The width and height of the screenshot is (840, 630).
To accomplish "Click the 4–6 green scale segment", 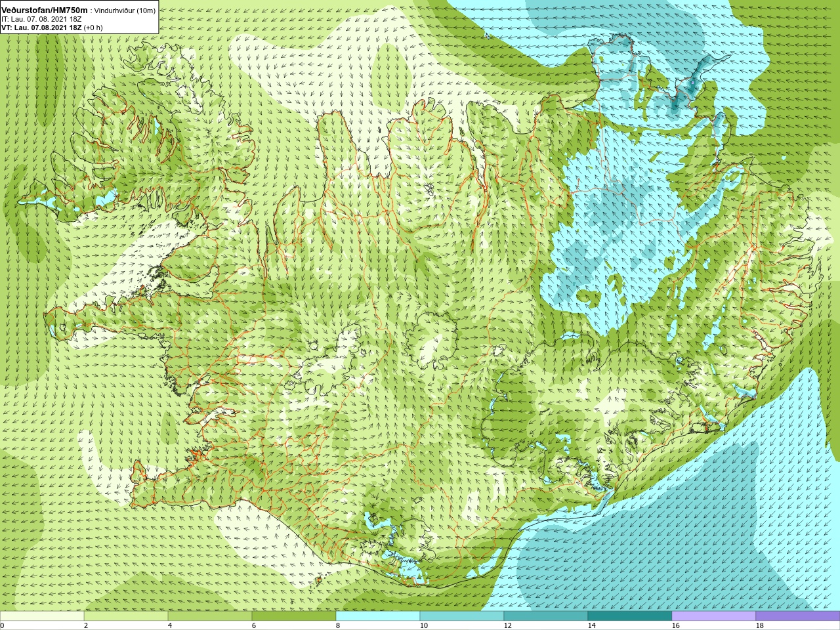I will (x=210, y=616).
